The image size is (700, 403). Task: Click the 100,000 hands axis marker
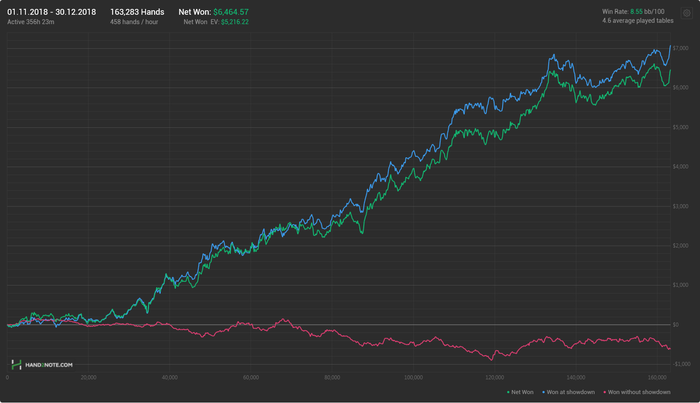(x=413, y=378)
